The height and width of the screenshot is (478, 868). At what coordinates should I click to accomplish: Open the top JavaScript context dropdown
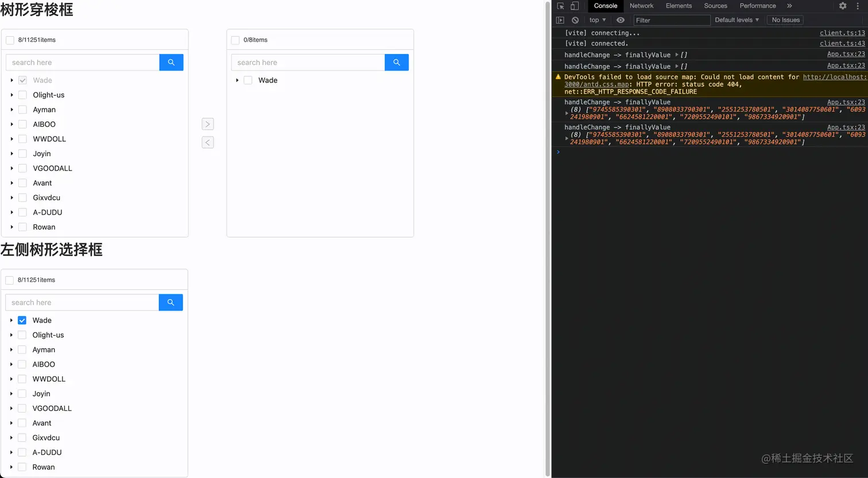598,20
